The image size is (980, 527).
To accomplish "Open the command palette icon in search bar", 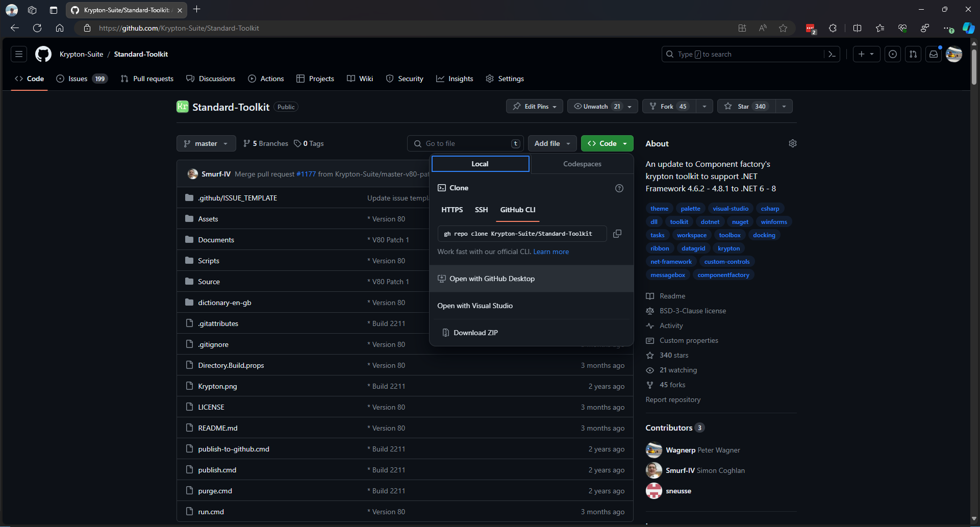I will pos(832,54).
